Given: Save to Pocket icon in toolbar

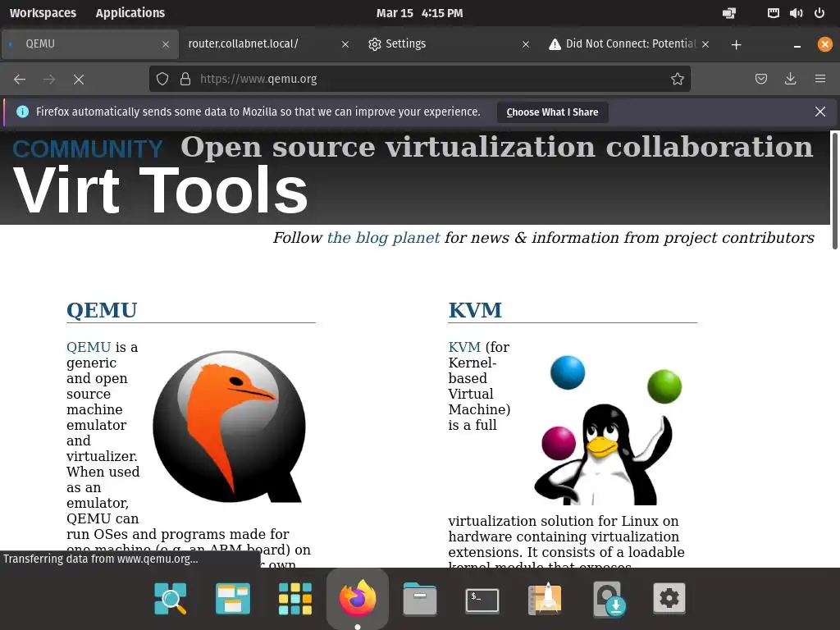Looking at the screenshot, I should click(x=760, y=80).
